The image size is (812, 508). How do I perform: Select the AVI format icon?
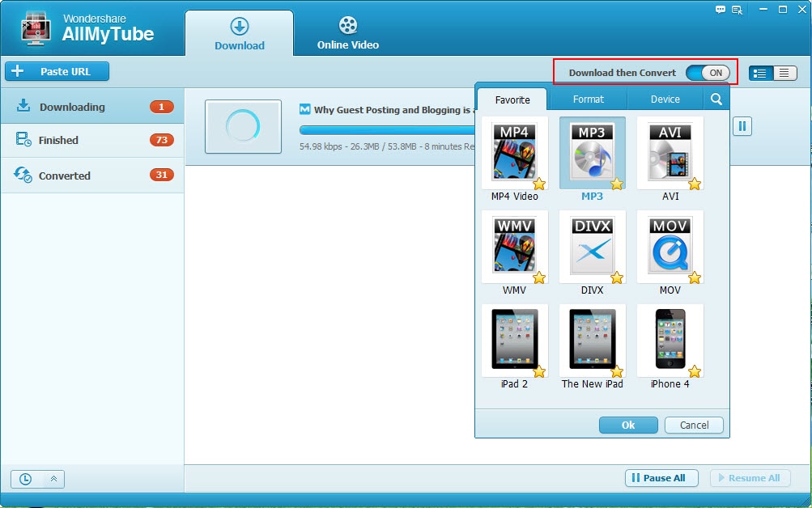click(670, 153)
